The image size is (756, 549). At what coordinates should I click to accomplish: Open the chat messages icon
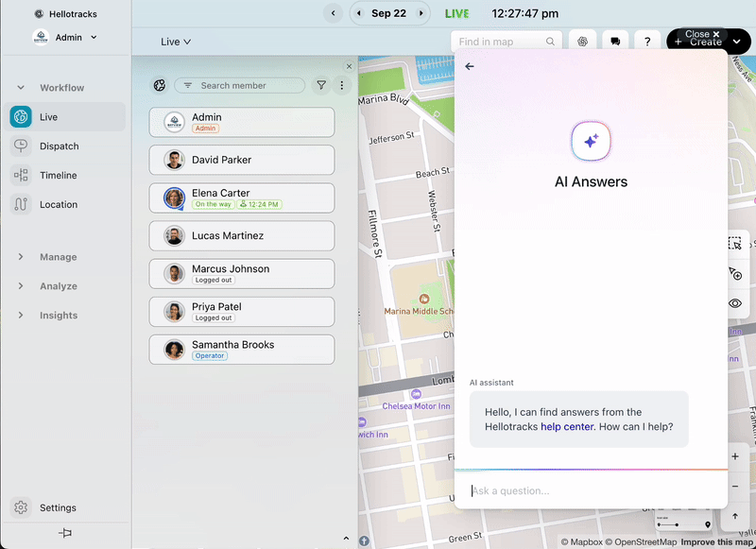tap(615, 42)
